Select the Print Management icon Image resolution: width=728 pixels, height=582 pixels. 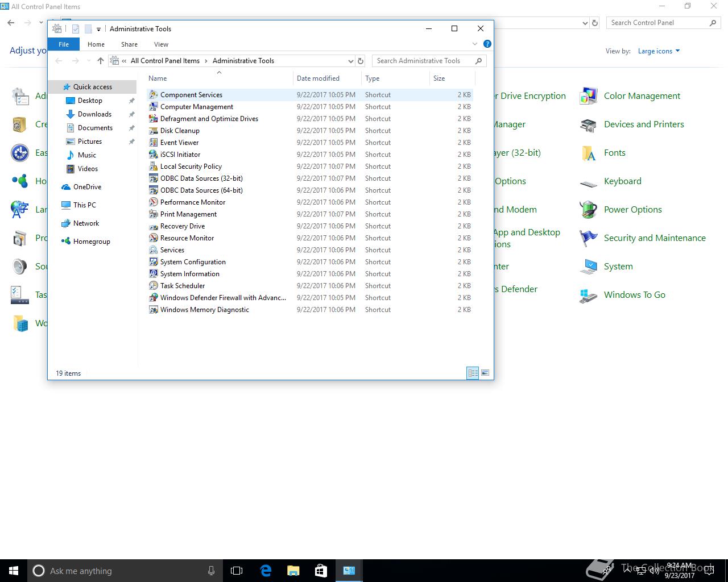point(153,214)
